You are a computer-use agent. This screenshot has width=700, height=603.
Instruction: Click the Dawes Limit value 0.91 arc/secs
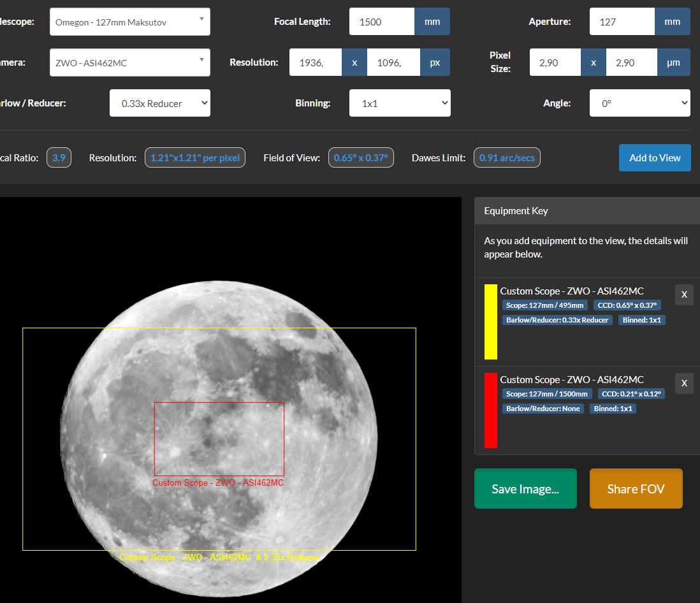pyautogui.click(x=507, y=157)
